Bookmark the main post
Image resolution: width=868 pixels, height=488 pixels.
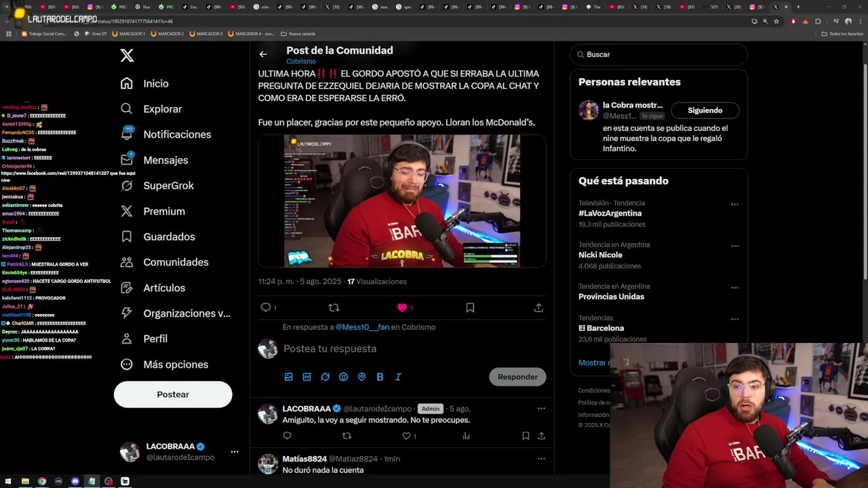click(x=470, y=308)
